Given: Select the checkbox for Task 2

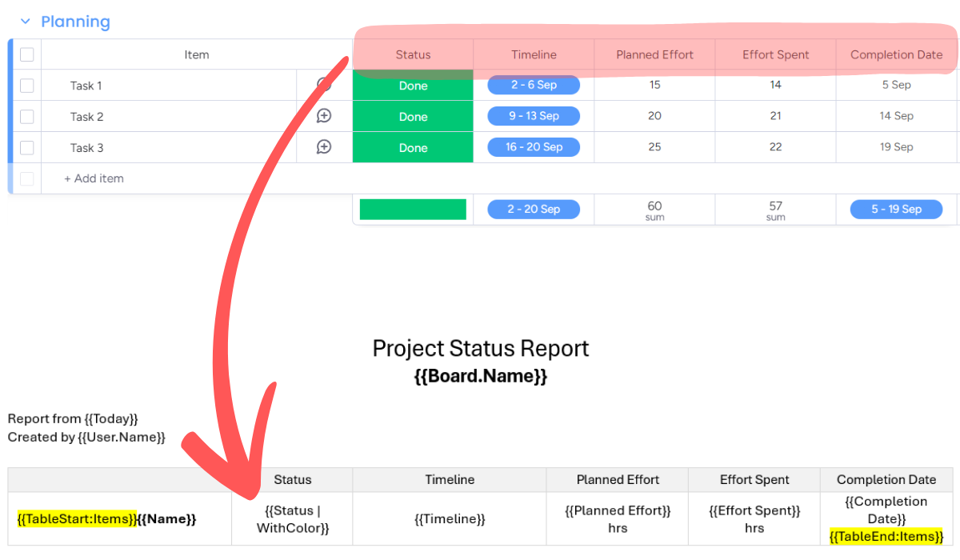Looking at the screenshot, I should (27, 117).
